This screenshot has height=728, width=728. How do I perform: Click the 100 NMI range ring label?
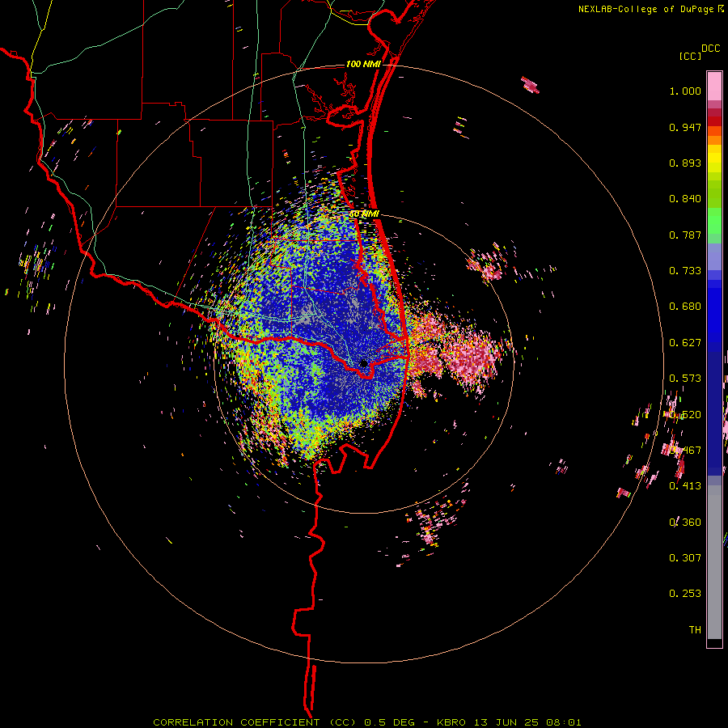point(363,64)
